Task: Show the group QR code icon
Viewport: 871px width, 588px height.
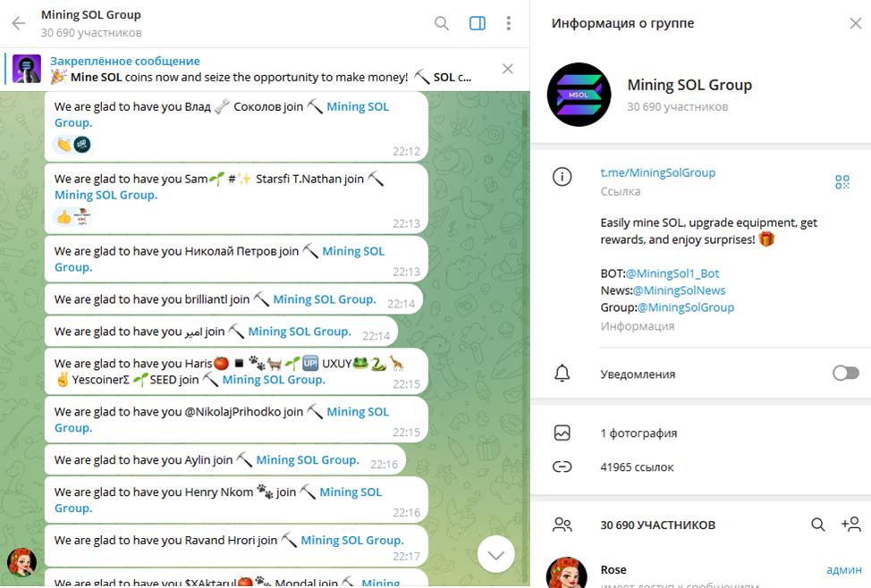Action: coord(842,181)
